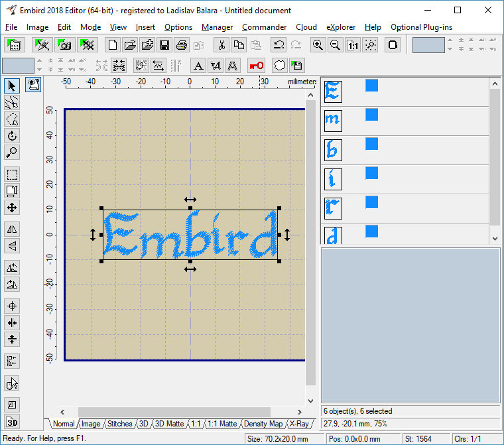Open the calendar manager icon
The height and width of the screenshot is (445, 504).
pyautogui.click(x=13, y=45)
